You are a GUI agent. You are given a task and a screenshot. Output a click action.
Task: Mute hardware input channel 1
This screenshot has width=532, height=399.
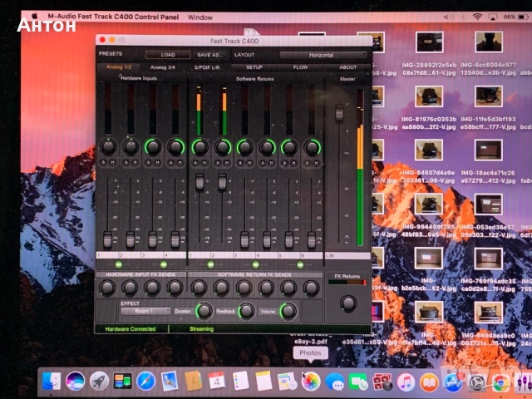point(113,163)
